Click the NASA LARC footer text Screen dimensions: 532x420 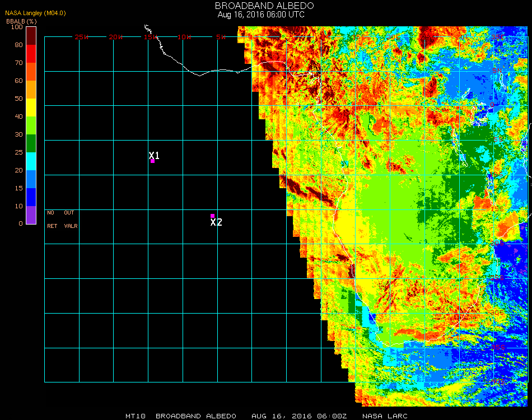(385, 416)
